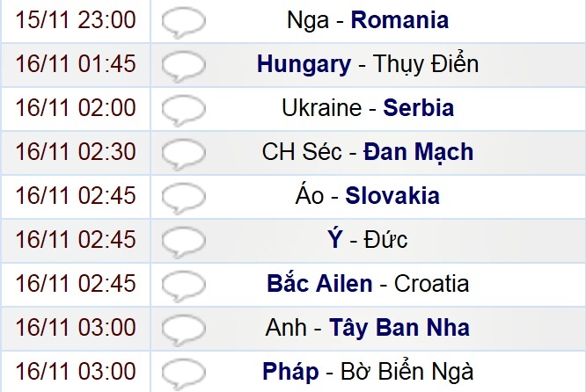Open comment bubble for Hungary - Thụy Điển
Screen dimensions: 586x392
(185, 66)
